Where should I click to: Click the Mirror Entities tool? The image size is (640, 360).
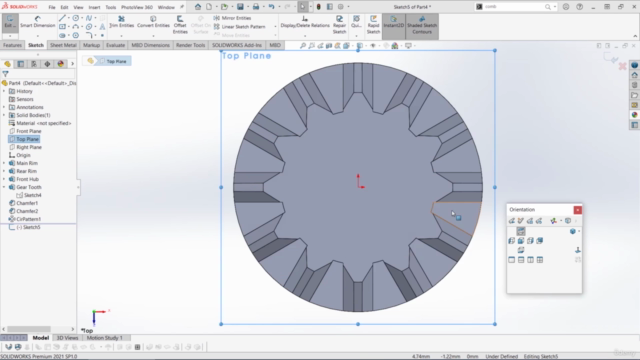tap(233, 18)
